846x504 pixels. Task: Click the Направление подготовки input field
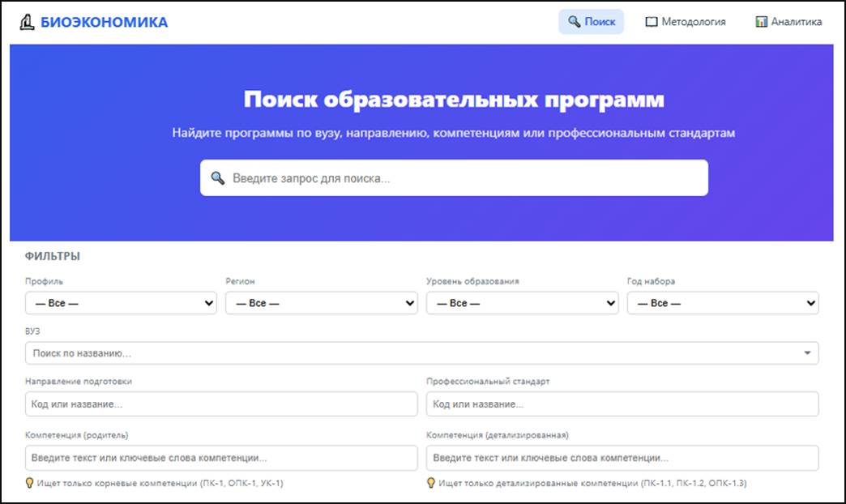coord(221,404)
